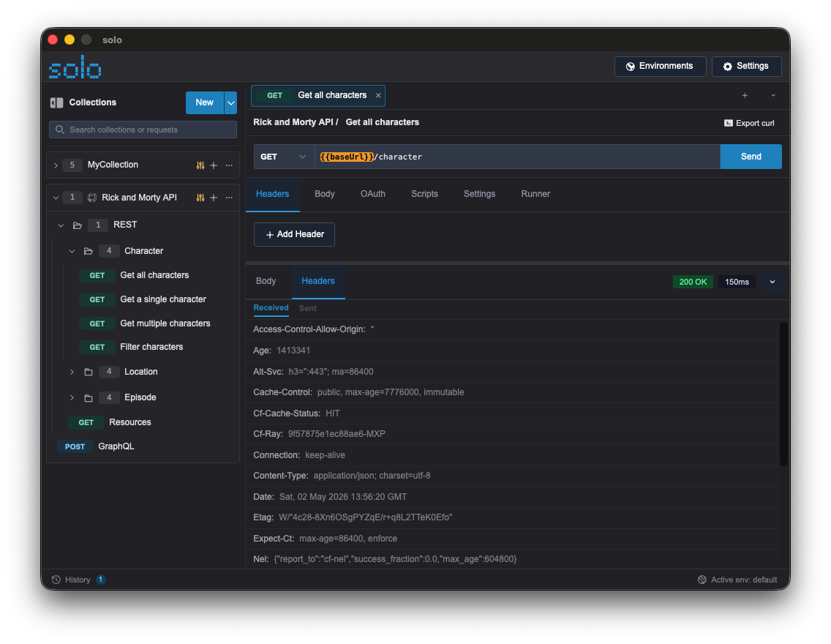This screenshot has width=831, height=644.
Task: Click the Active env globe icon
Action: pyautogui.click(x=702, y=580)
